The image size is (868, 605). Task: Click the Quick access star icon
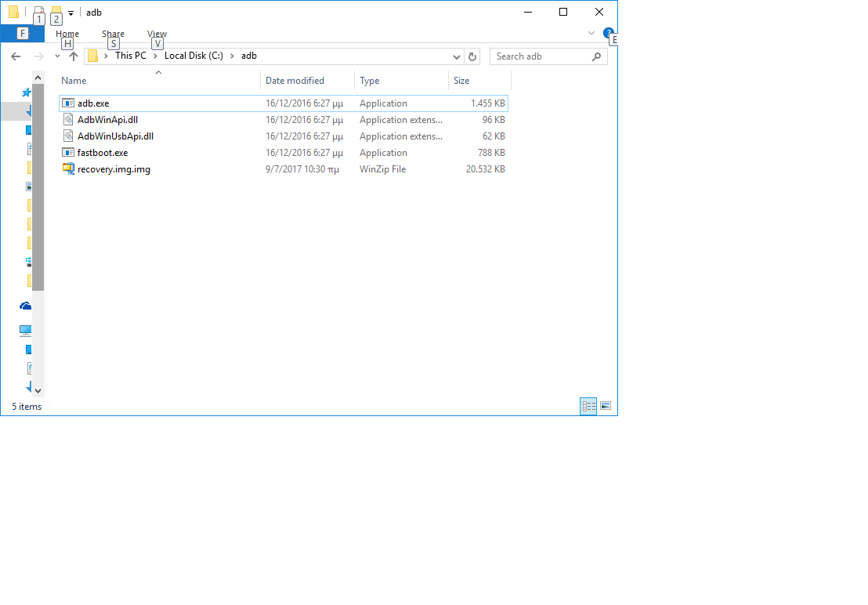[x=26, y=92]
